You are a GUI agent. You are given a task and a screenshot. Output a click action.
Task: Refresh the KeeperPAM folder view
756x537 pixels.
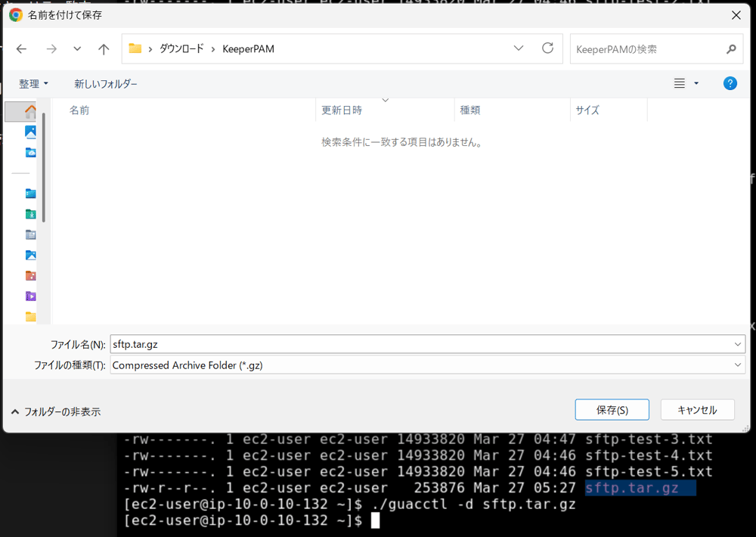547,48
